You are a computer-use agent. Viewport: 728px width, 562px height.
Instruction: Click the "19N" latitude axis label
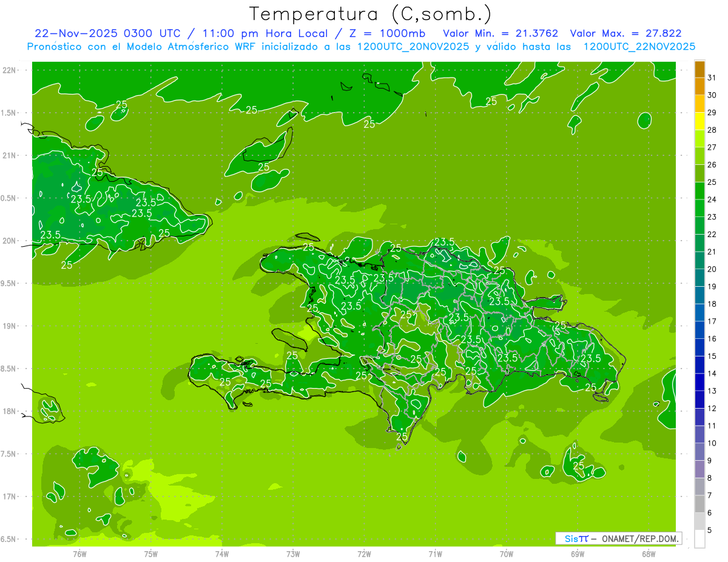[9, 326]
